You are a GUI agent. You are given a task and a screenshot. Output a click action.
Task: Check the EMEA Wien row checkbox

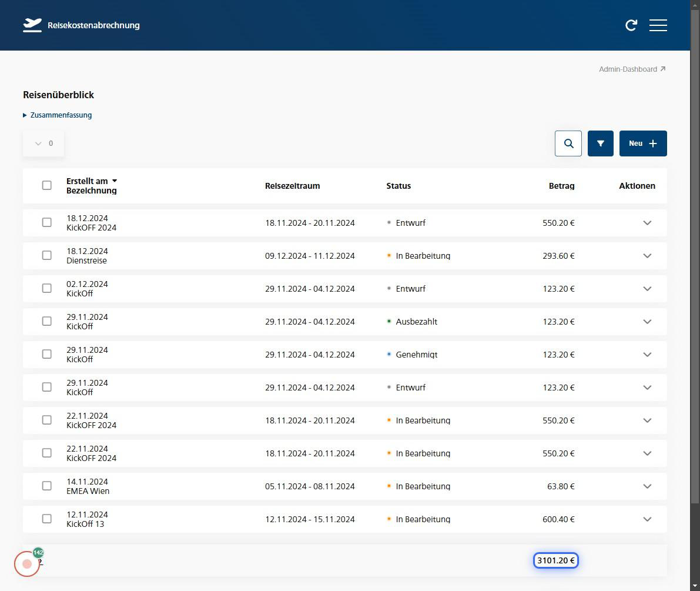click(x=47, y=486)
